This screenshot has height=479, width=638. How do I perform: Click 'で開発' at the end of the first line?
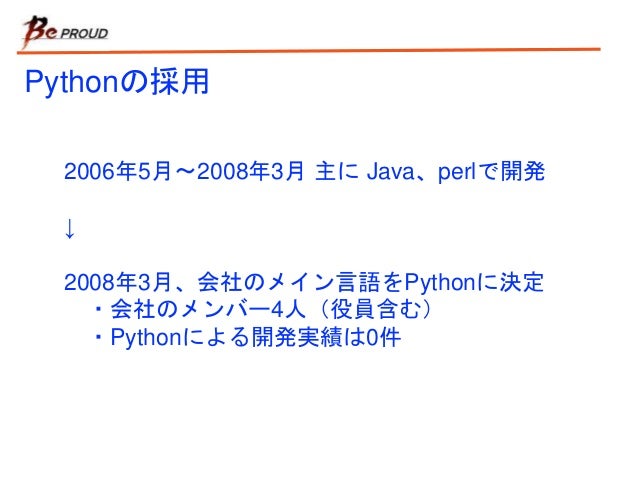click(511, 171)
